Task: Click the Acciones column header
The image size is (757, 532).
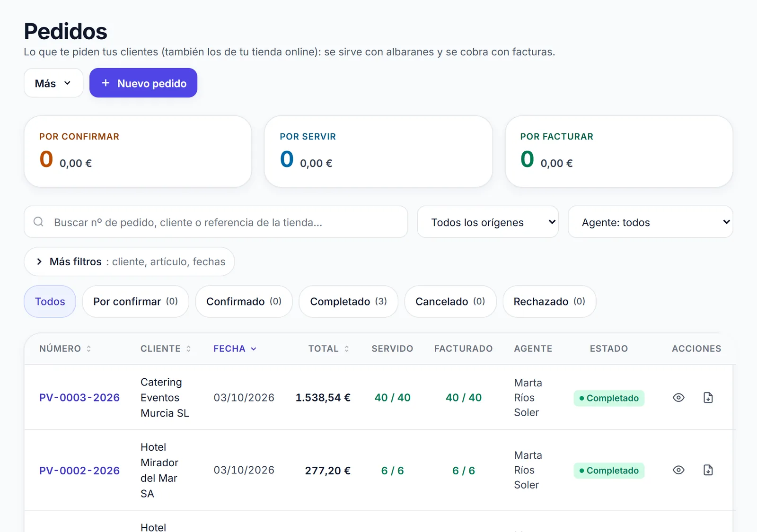Action: pos(696,349)
